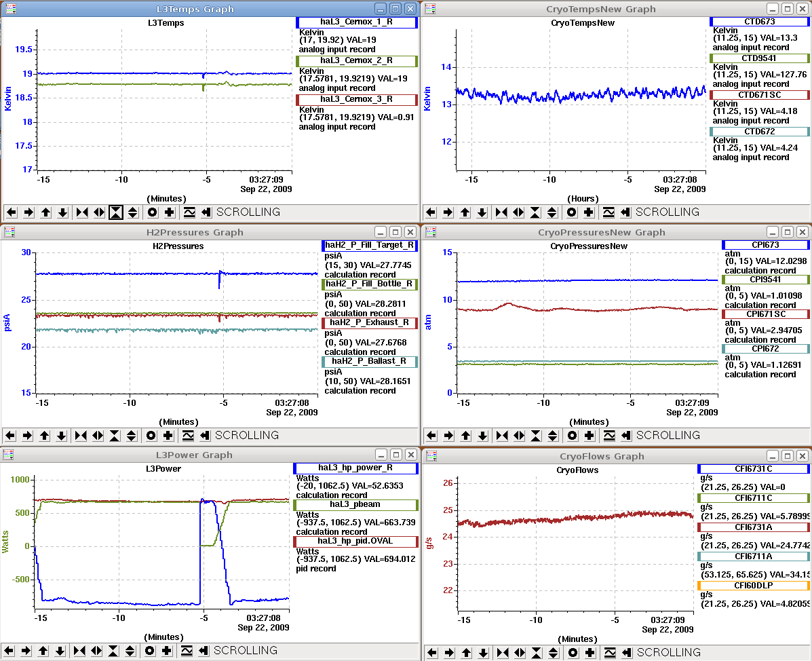812x661 pixels.
Task: Circle auto-scale icon in L3Temps toolbar
Action: [x=152, y=212]
